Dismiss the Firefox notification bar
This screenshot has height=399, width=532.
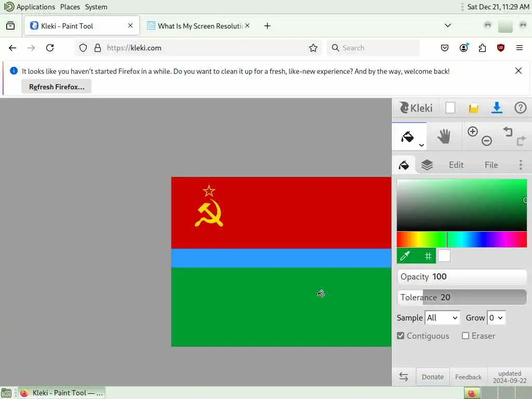518,71
